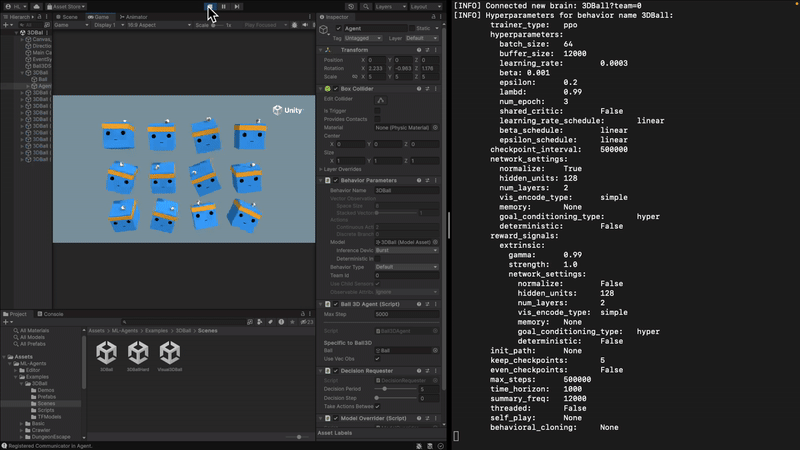Open the Play Focused dropdown

click(x=265, y=25)
